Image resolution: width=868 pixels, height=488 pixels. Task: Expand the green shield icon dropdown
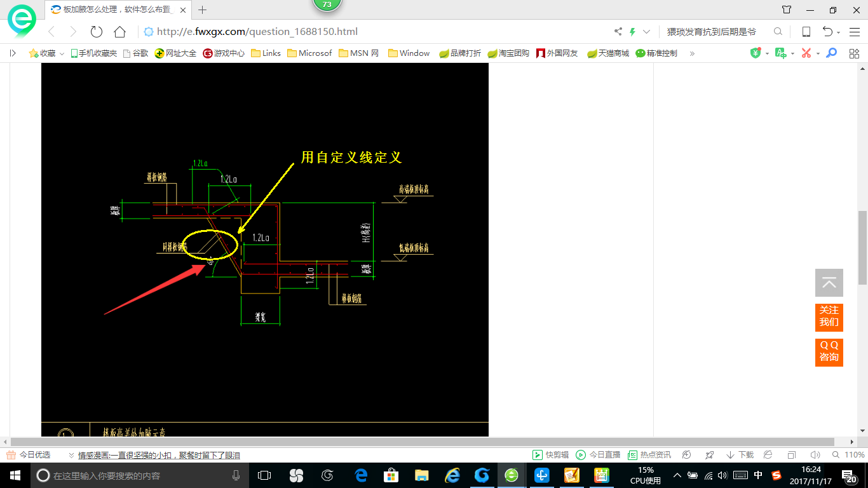click(x=767, y=54)
